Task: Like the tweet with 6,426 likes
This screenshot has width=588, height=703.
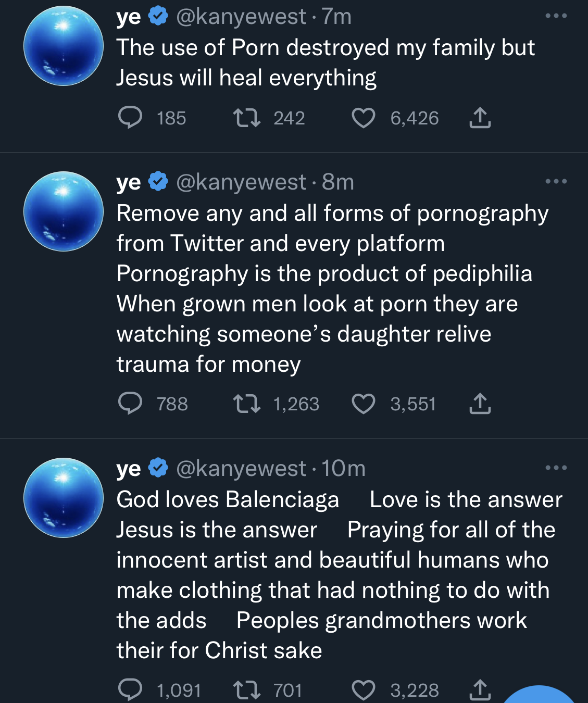Action: pos(363,118)
